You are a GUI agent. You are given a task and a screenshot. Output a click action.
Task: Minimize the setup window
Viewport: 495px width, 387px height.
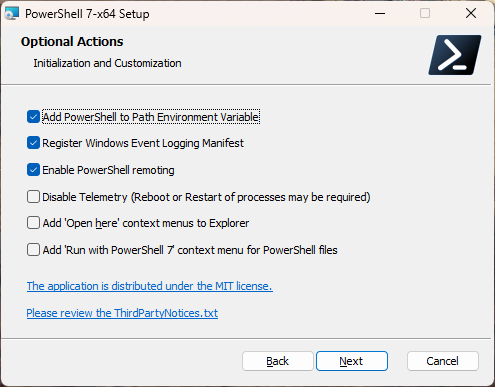pyautogui.click(x=380, y=13)
